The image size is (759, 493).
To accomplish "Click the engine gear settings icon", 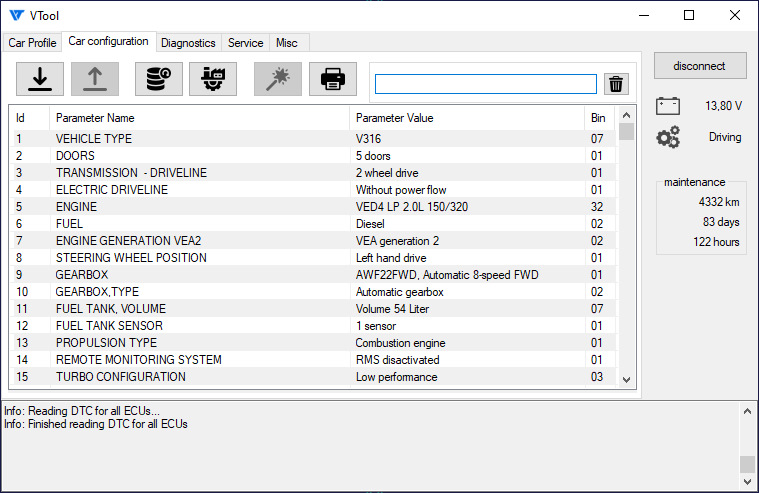I will (x=212, y=79).
